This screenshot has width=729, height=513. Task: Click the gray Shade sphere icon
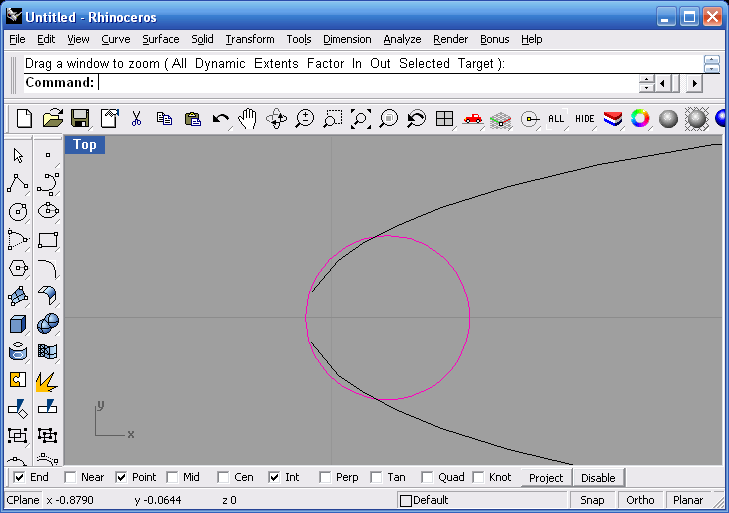[668, 119]
